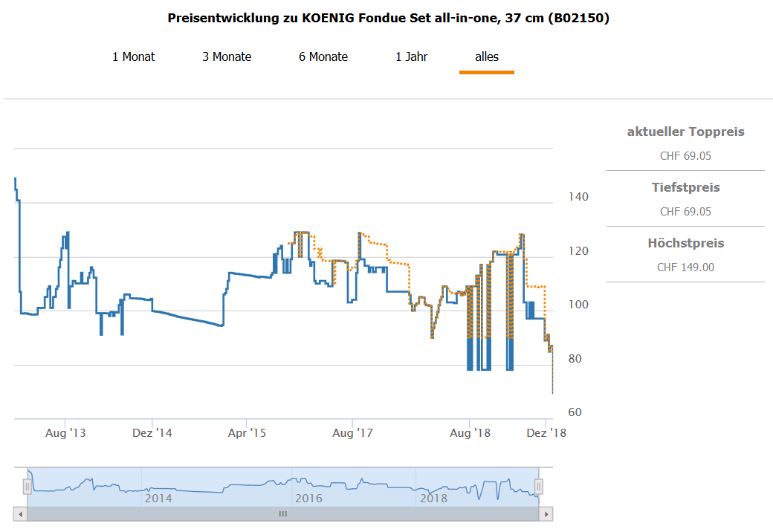Switch to the 3 Monate tab
The width and height of the screenshot is (773, 532).
(226, 57)
